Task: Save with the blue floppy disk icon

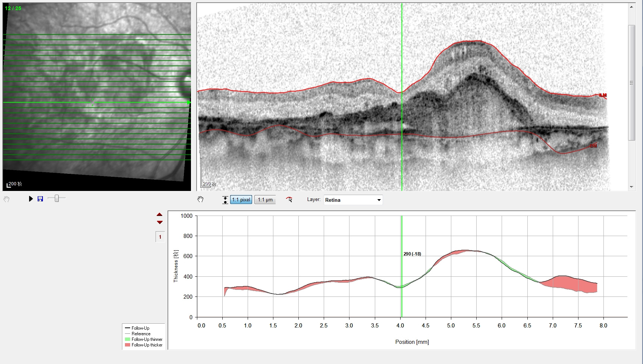Action: [x=40, y=199]
